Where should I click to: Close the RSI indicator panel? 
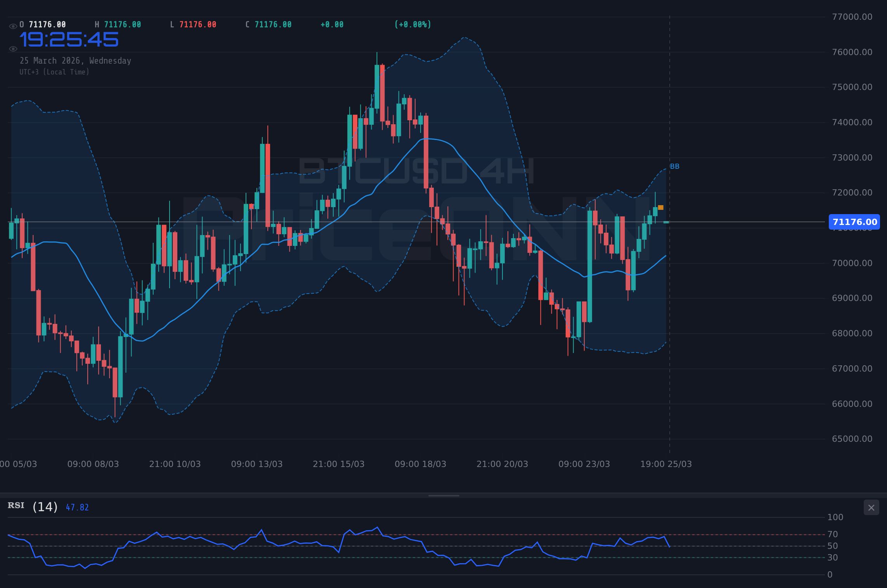[871, 507]
